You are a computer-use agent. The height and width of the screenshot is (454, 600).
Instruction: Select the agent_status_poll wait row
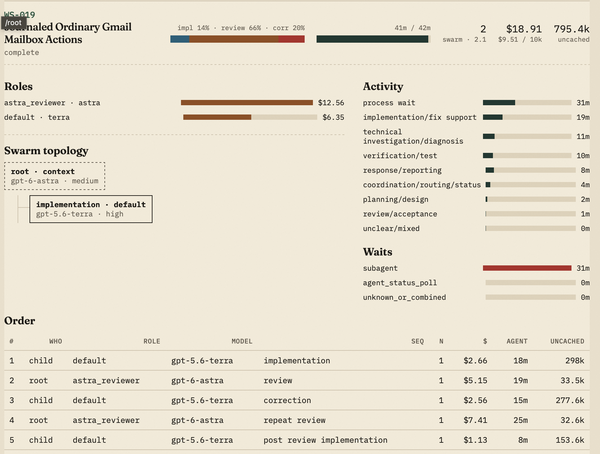pyautogui.click(x=476, y=283)
